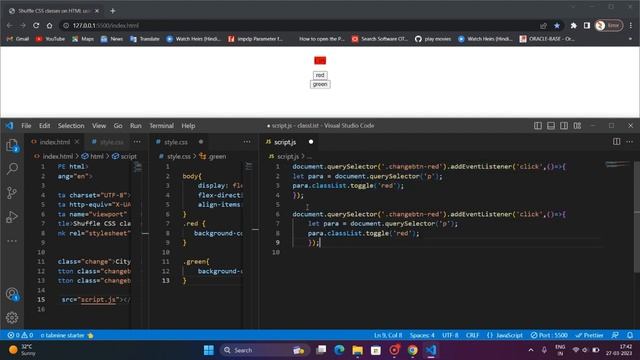
Task: Open Go to Line via Ln 9 status item
Action: pyautogui.click(x=388, y=335)
